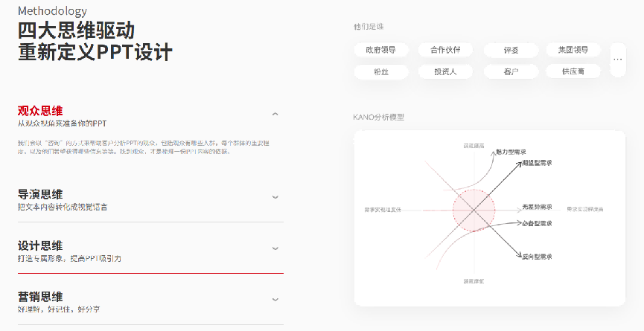This screenshot has width=644, height=331.
Task: Open the ellipsis more-tags button
Action: click(x=617, y=59)
